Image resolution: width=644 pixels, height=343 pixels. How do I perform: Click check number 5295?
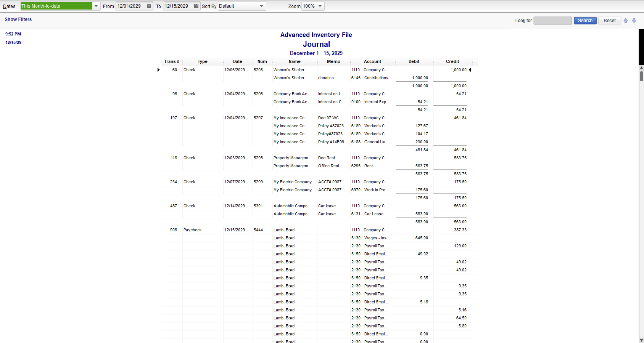[x=258, y=158]
